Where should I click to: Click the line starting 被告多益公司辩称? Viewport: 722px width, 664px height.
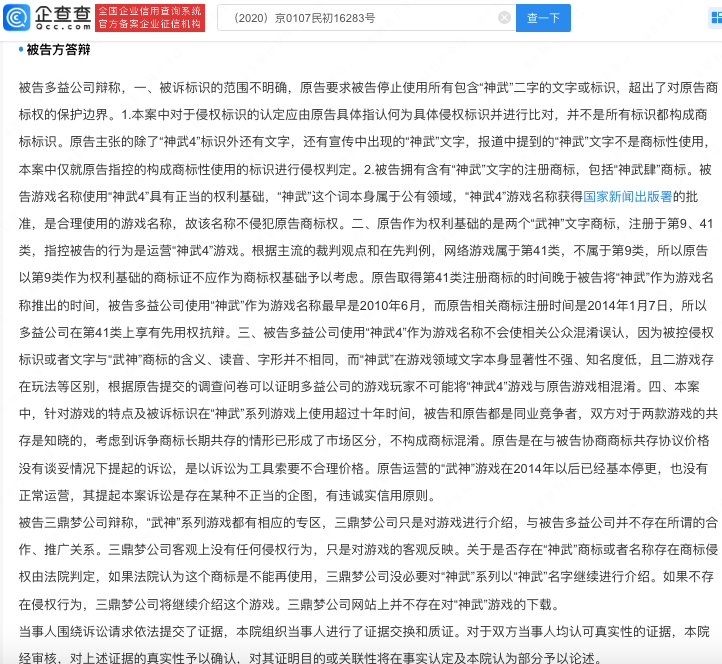point(368,87)
